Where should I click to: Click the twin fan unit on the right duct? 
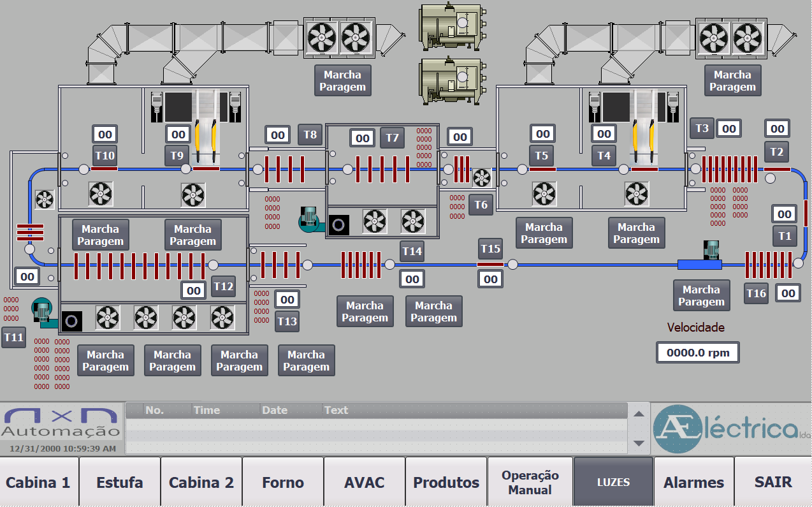click(x=730, y=38)
